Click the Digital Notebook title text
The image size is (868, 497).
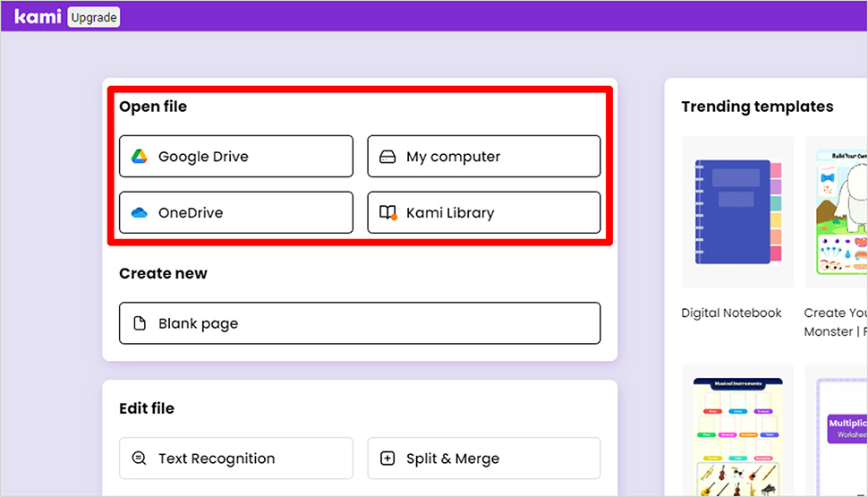(731, 313)
